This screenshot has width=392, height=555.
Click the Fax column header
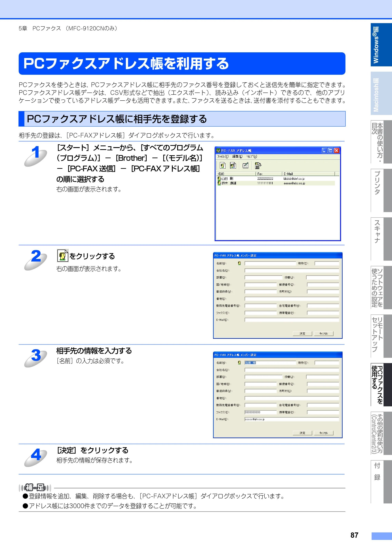[x=269, y=174]
